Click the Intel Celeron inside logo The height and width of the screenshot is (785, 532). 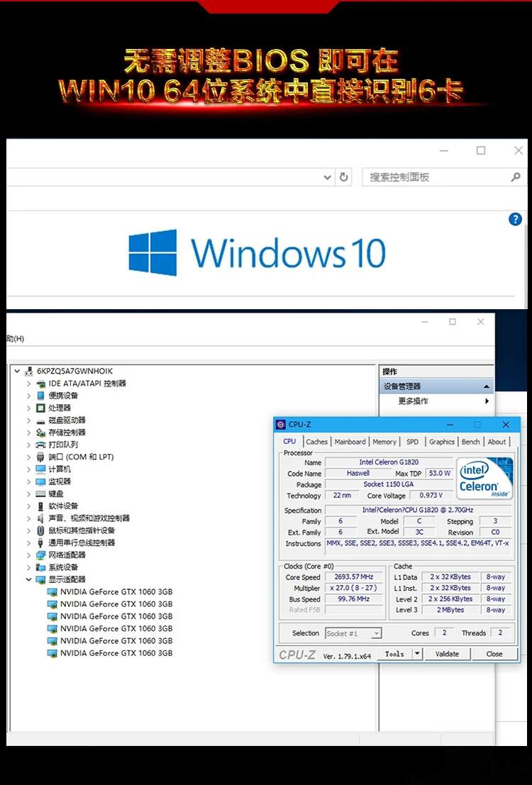point(484,478)
